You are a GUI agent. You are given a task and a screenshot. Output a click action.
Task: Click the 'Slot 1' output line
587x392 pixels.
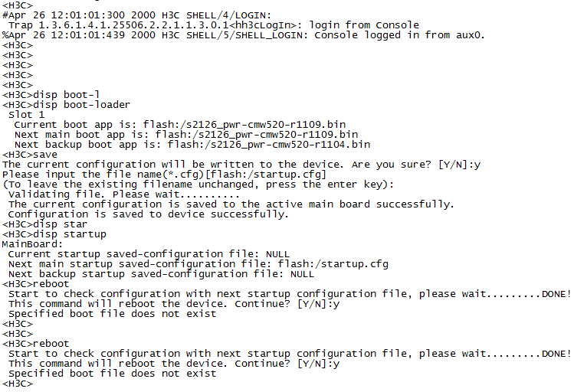27,114
